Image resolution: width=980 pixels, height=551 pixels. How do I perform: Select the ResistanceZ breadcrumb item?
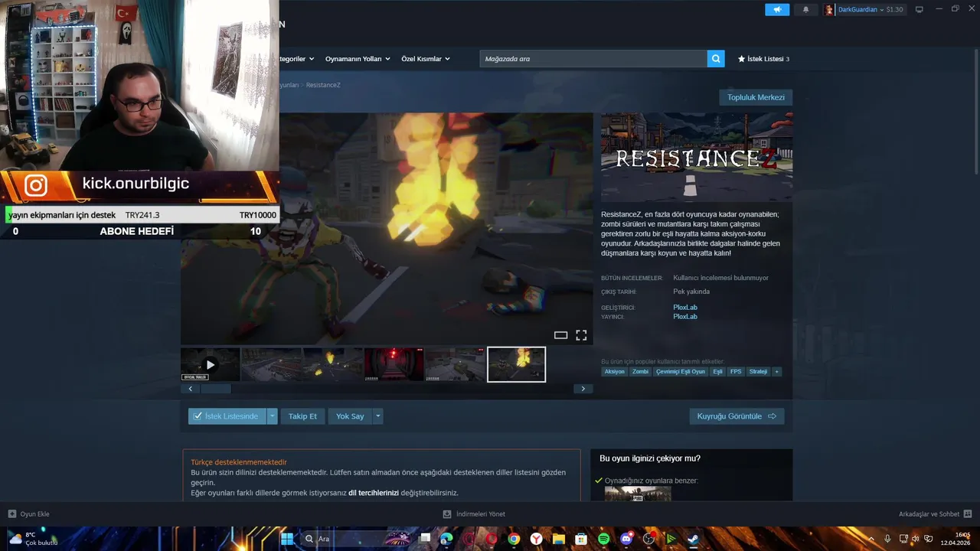point(323,85)
